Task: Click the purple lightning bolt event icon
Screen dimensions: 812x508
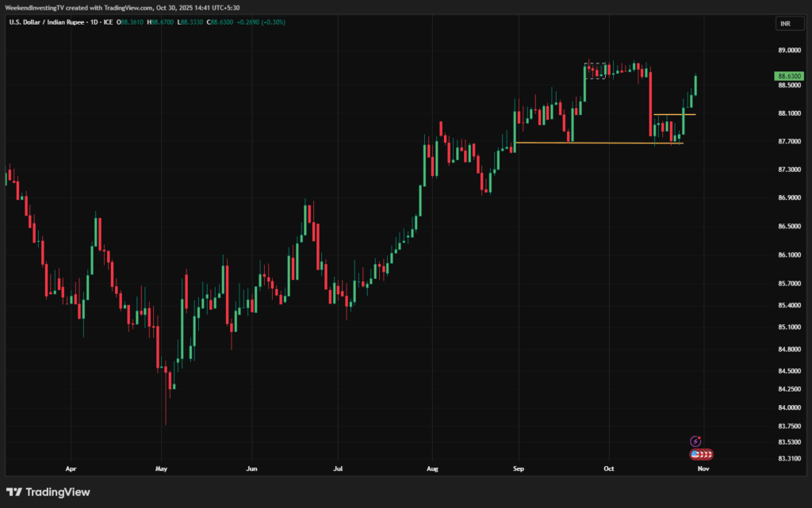Action: (x=695, y=441)
